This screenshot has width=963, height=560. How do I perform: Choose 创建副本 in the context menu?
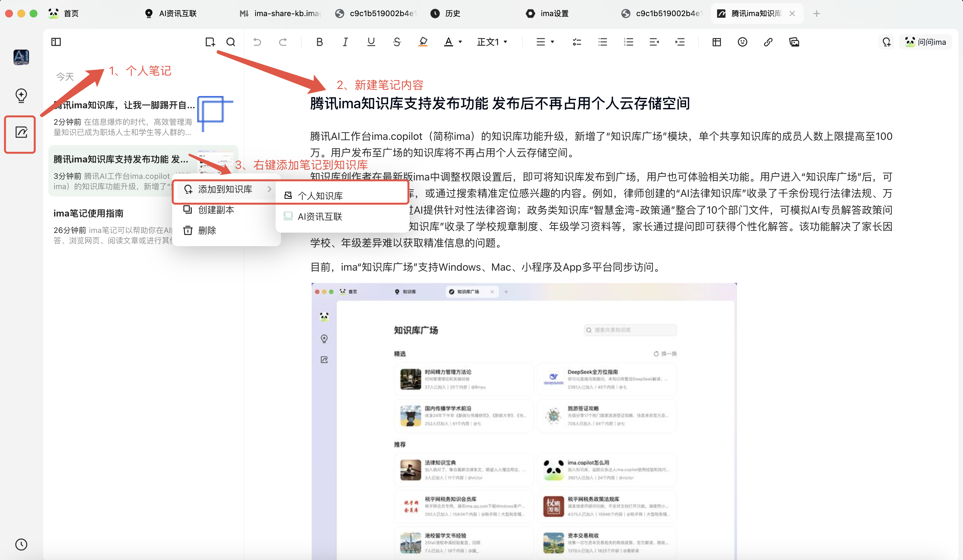pos(227,210)
